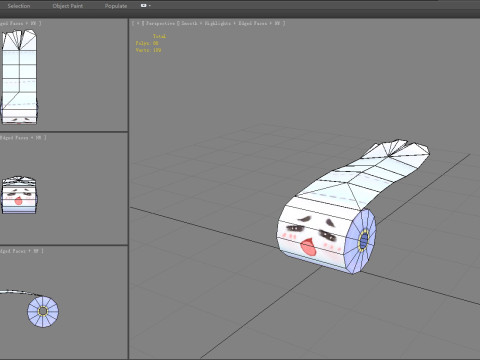Screen dimensions: 480x360
Task: Click the model in the top-left viewport
Action: [x=19, y=77]
